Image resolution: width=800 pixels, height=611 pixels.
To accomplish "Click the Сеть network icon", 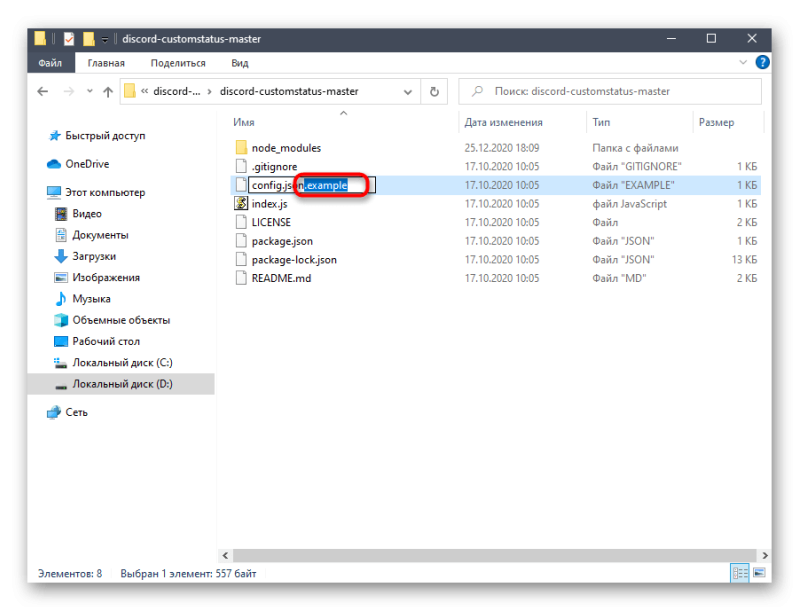I will click(x=54, y=412).
